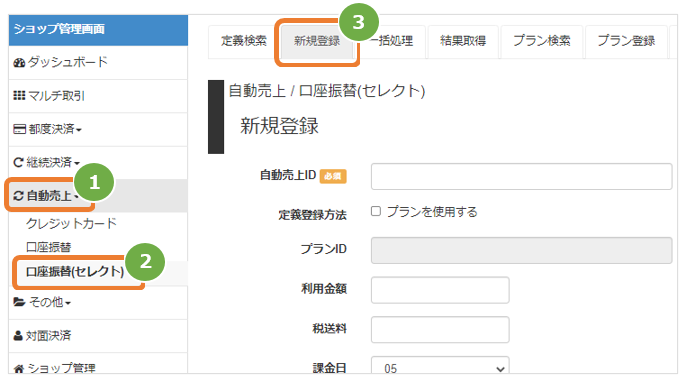The image size is (688, 382).
Task: Click the ショップ管理画面 header
Action: coord(98,30)
